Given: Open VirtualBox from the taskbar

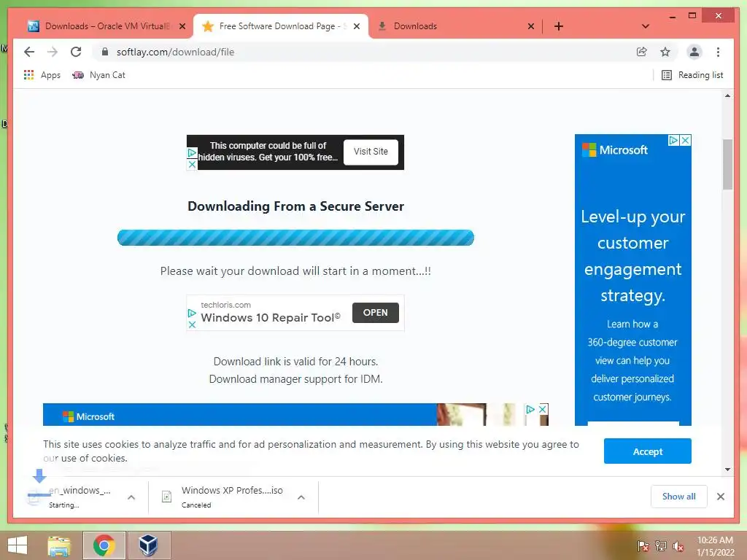Looking at the screenshot, I should [x=149, y=545].
